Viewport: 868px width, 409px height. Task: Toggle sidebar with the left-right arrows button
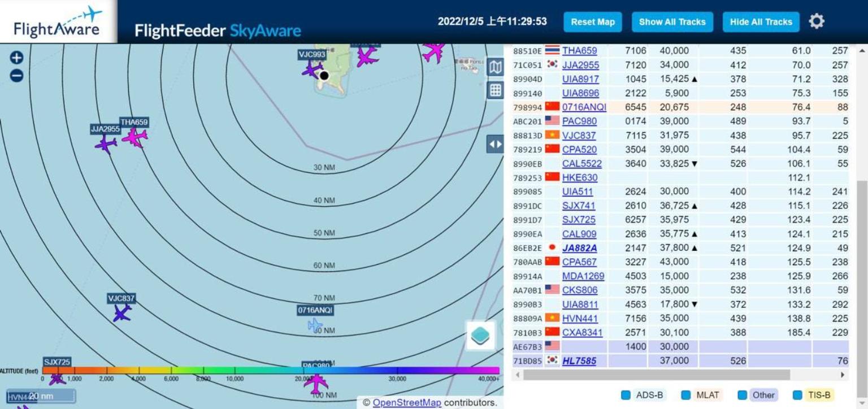click(x=495, y=144)
